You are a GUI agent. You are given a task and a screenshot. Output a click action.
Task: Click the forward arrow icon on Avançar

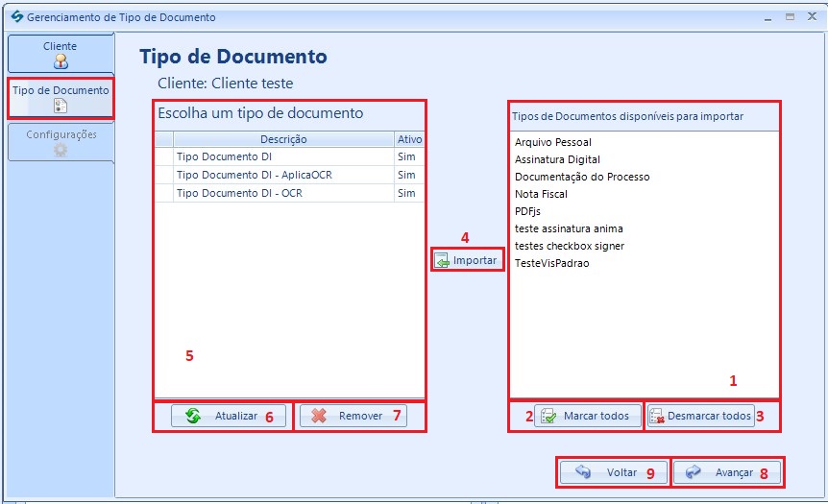click(693, 471)
